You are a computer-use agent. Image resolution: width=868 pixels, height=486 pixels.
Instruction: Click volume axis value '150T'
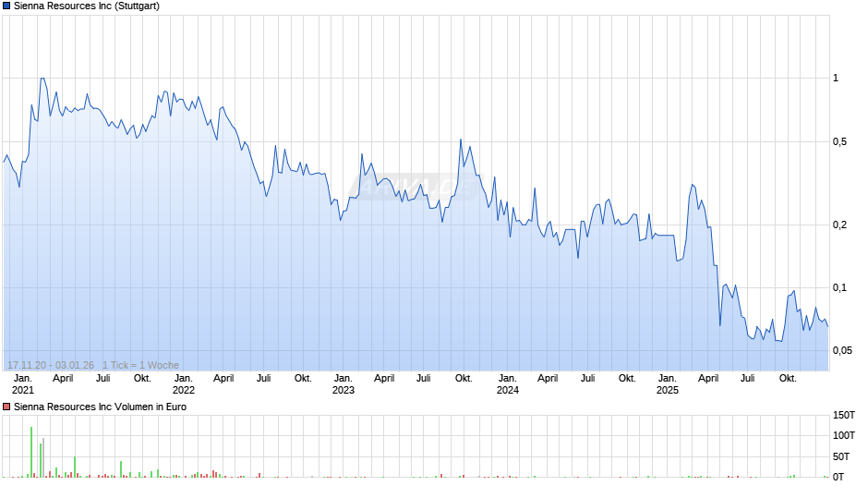[844, 415]
